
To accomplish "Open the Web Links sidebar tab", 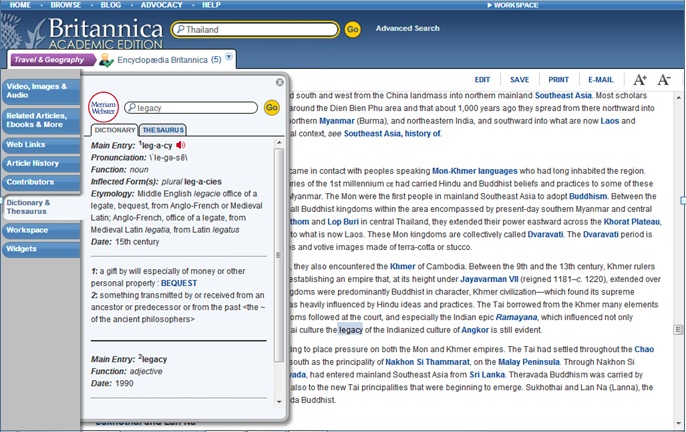I will click(41, 145).
